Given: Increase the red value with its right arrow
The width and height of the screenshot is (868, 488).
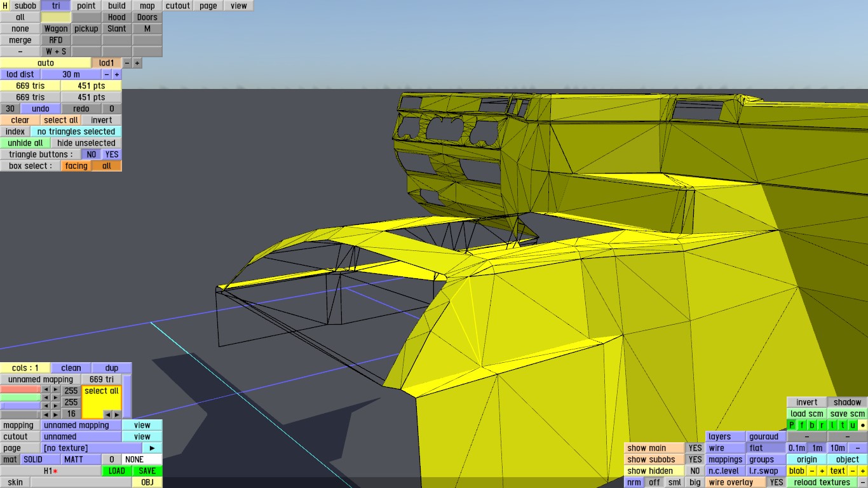Looking at the screenshot, I should [56, 390].
